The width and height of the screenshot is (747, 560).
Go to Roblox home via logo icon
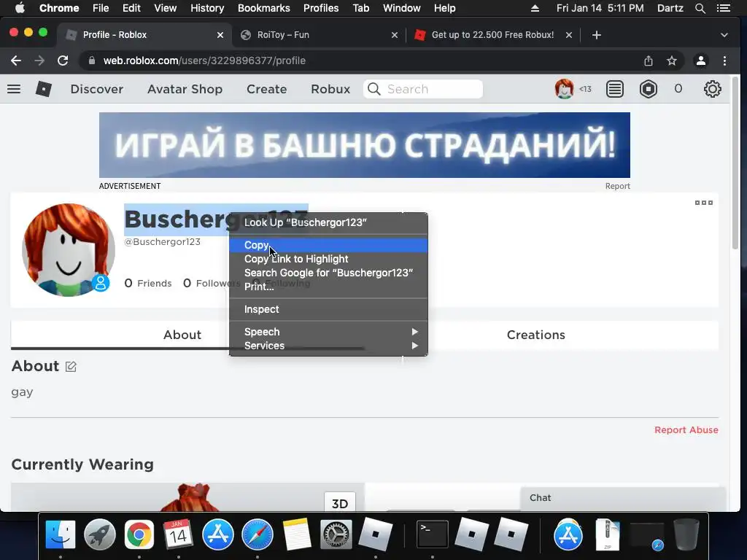point(43,89)
